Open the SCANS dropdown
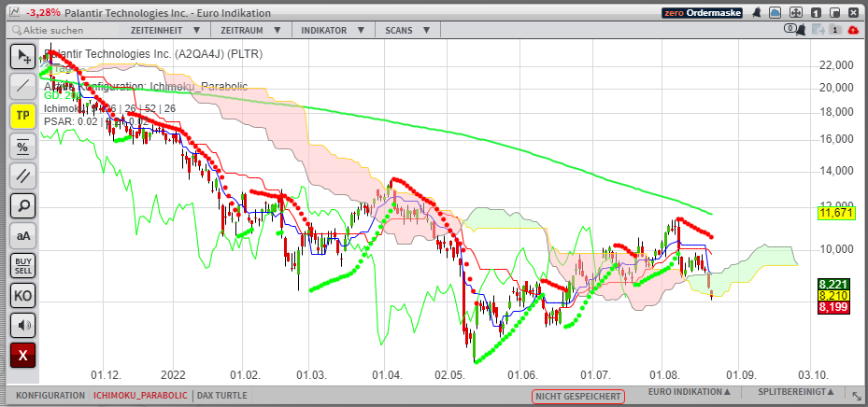This screenshot has height=407, width=868. pyautogui.click(x=407, y=31)
